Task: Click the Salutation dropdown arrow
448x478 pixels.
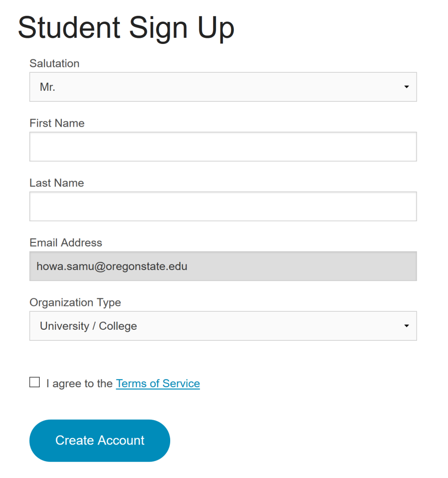Action: click(406, 87)
